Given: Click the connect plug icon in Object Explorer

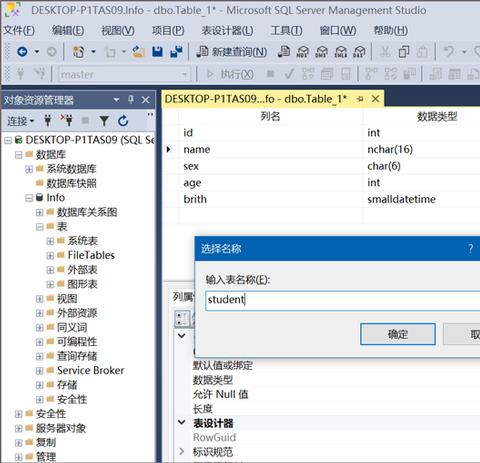Looking at the screenshot, I should click(x=48, y=121).
